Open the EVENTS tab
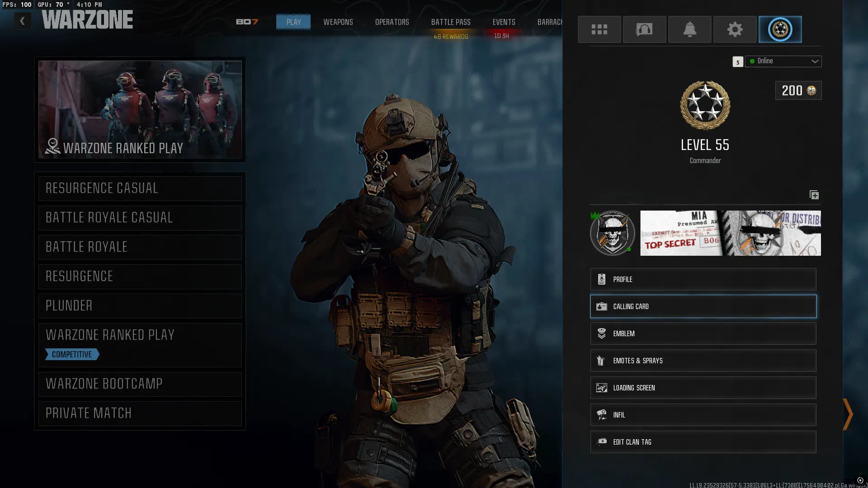 (x=504, y=22)
